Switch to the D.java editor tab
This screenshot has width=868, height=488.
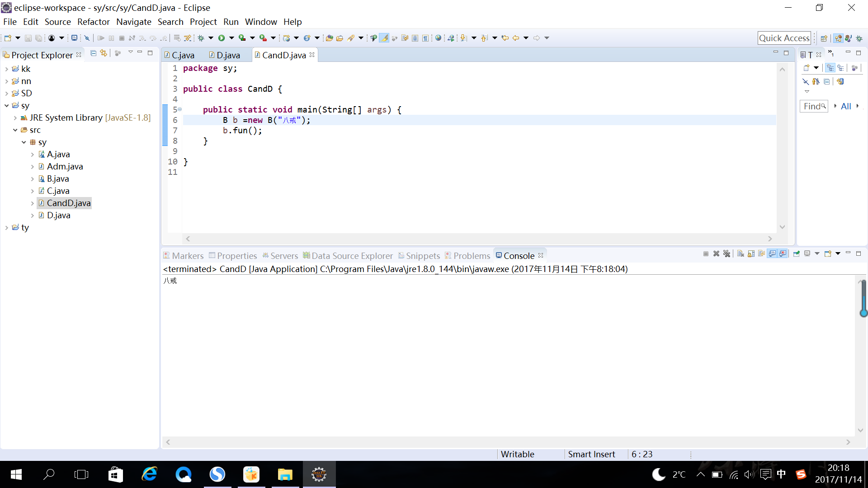pyautogui.click(x=225, y=55)
